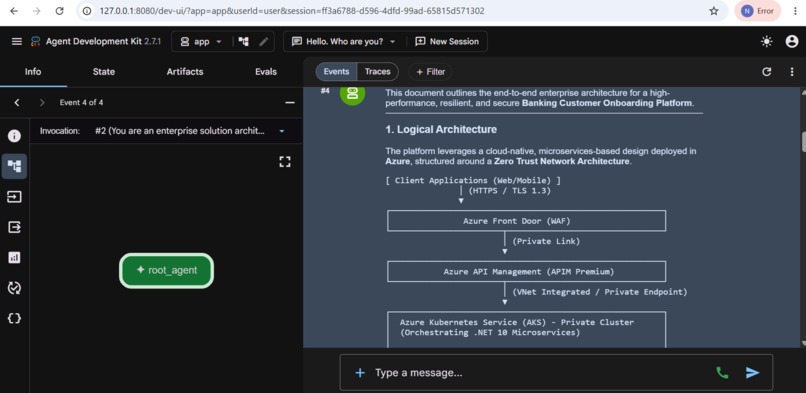The height and width of the screenshot is (393, 806).
Task: Open the metrics chart sidebar icon
Action: point(14,257)
